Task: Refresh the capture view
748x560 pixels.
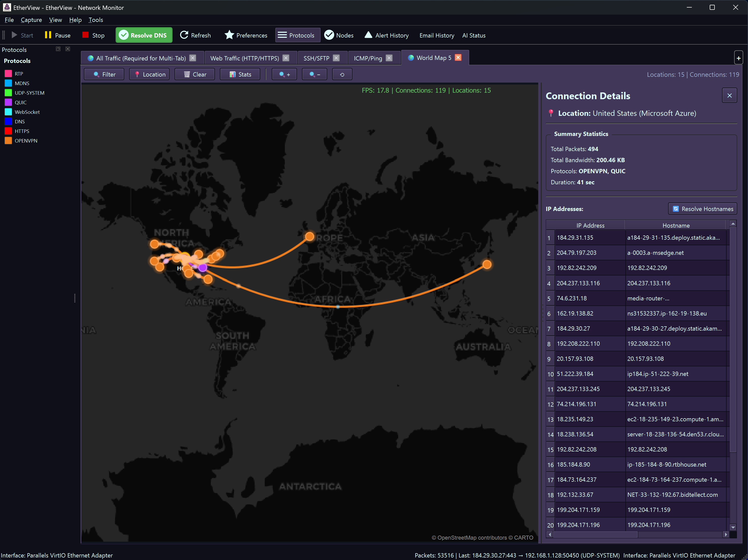Action: 195,35
